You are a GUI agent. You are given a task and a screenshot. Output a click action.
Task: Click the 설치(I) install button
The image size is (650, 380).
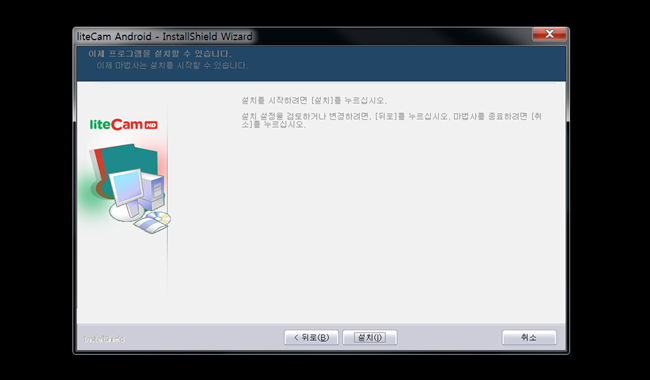click(370, 337)
